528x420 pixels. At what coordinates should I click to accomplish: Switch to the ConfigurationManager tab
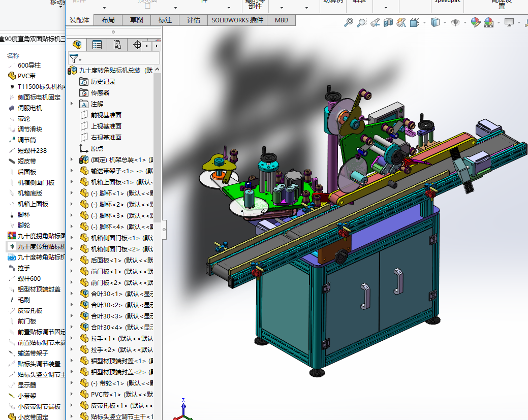[x=117, y=45]
